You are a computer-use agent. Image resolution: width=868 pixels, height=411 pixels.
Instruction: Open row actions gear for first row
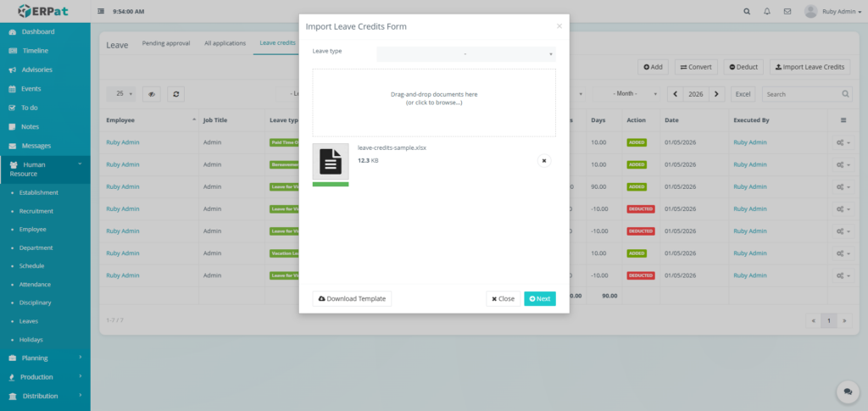click(843, 142)
